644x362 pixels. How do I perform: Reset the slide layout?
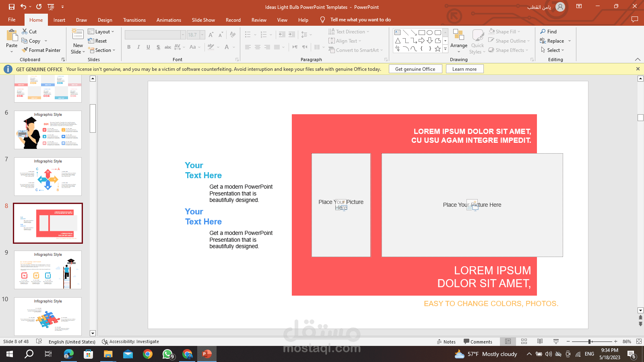point(97,41)
